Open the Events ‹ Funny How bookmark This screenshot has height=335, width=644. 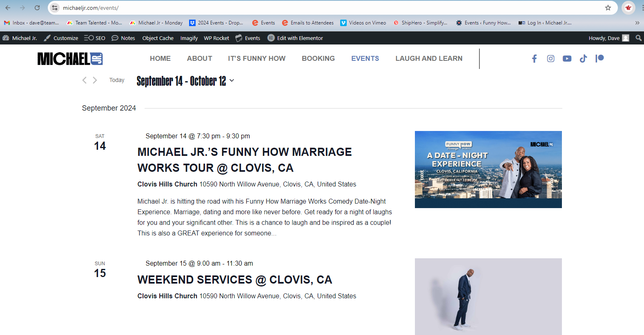(484, 23)
